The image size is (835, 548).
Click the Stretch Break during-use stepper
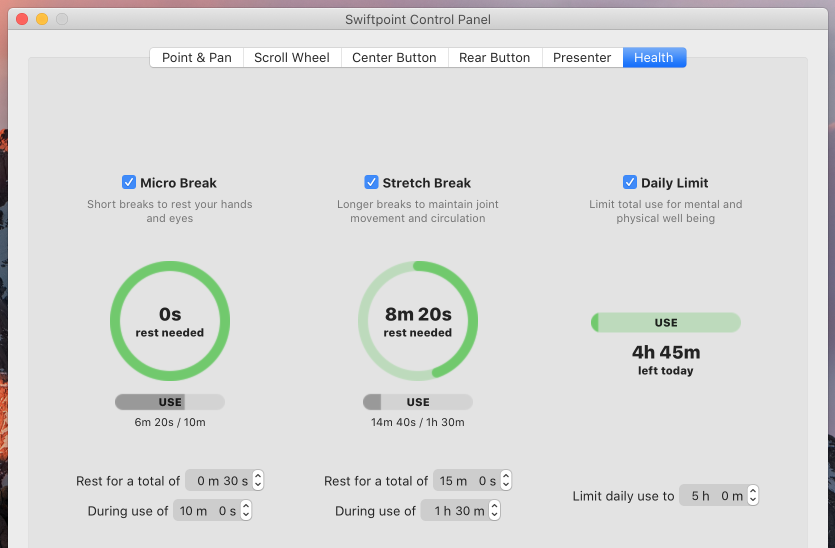pyautogui.click(x=494, y=510)
